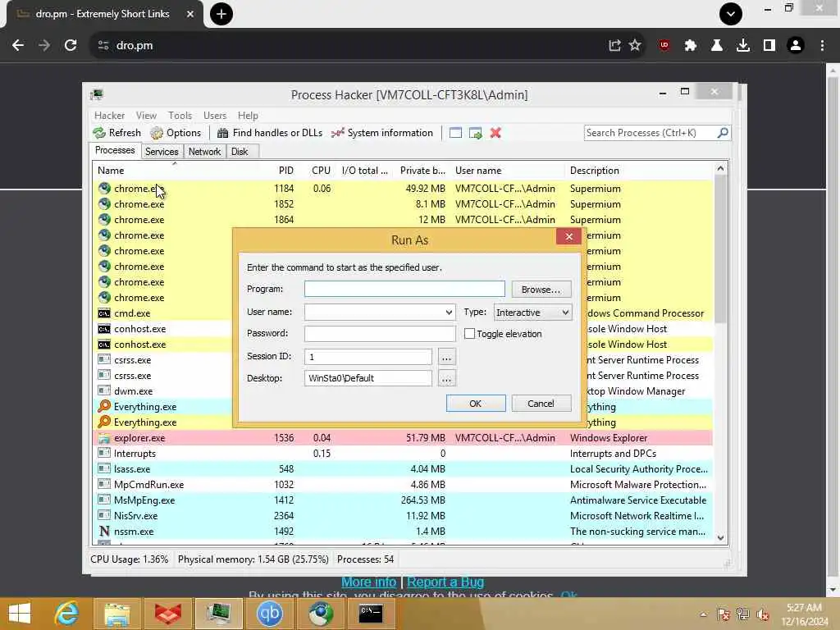
Task: Click Refresh in Process Hacker toolbar
Action: pyautogui.click(x=116, y=133)
